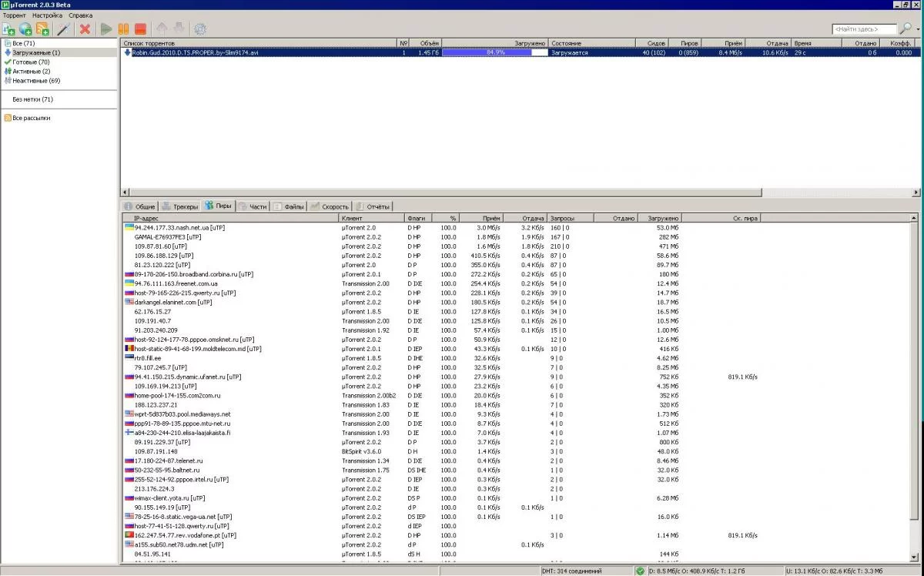The width and height of the screenshot is (924, 576).
Task: Click the search magnifier icon
Action: tap(906, 28)
